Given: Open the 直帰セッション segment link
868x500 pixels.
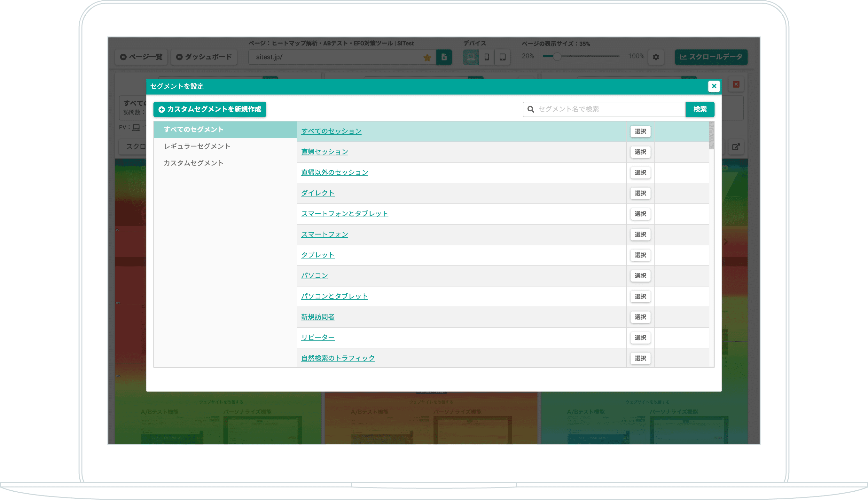Looking at the screenshot, I should 324,152.
